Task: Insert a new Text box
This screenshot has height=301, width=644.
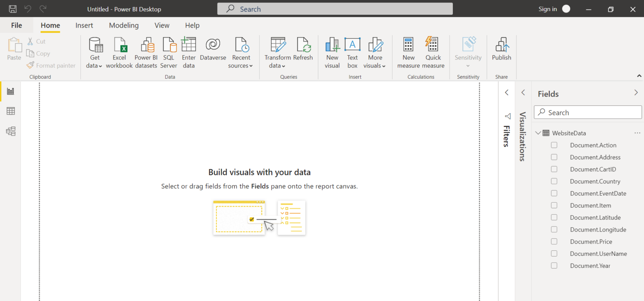Action: click(352, 51)
